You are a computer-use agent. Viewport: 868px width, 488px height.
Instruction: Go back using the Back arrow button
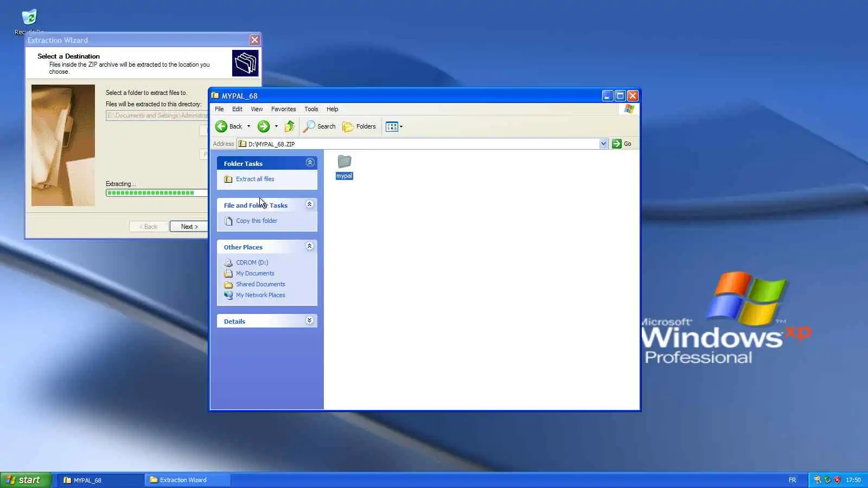[x=228, y=126]
